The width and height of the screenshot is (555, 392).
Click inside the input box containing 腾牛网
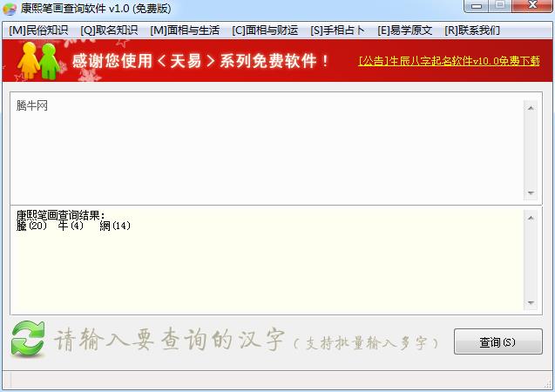coord(267,148)
